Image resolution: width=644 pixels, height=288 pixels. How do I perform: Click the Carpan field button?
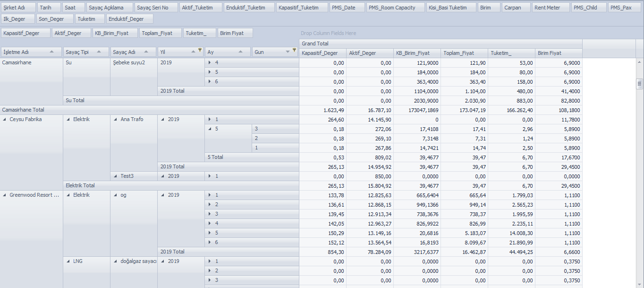(x=516, y=8)
